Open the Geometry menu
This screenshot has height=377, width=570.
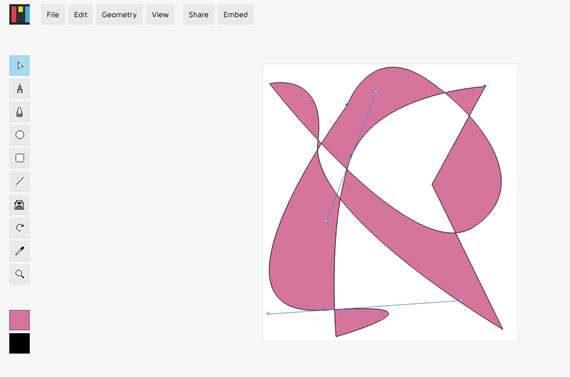(119, 15)
